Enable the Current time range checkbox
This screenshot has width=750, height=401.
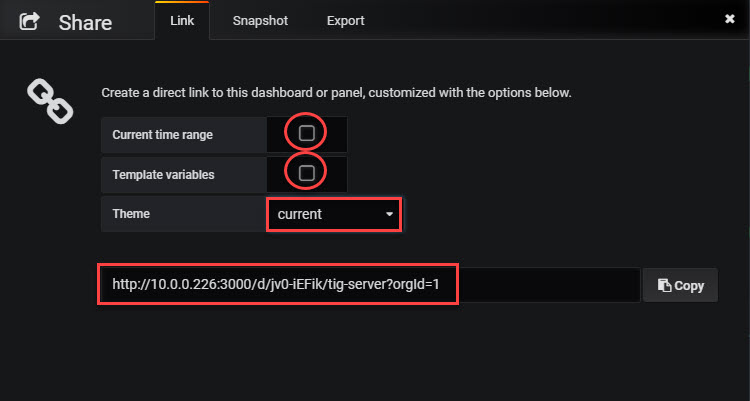pyautogui.click(x=306, y=133)
